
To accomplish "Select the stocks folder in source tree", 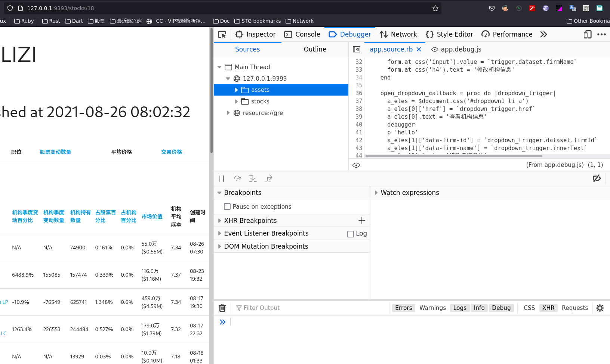I will coord(260,102).
